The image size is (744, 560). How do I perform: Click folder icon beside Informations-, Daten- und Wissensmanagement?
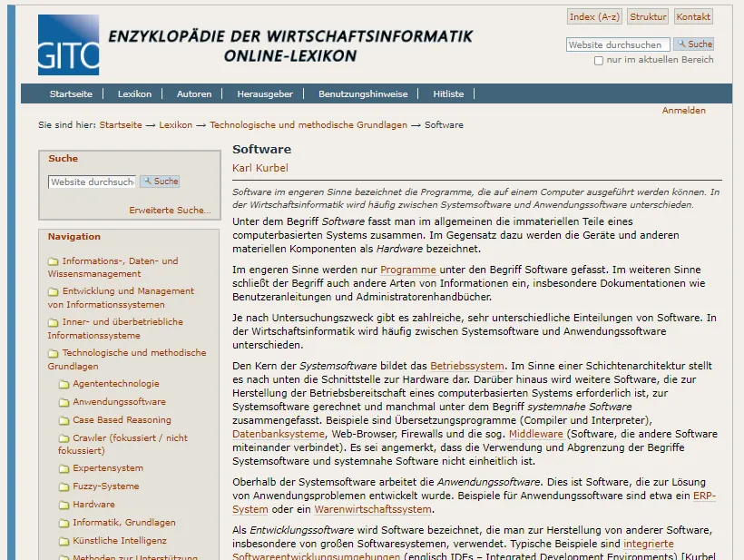54,261
